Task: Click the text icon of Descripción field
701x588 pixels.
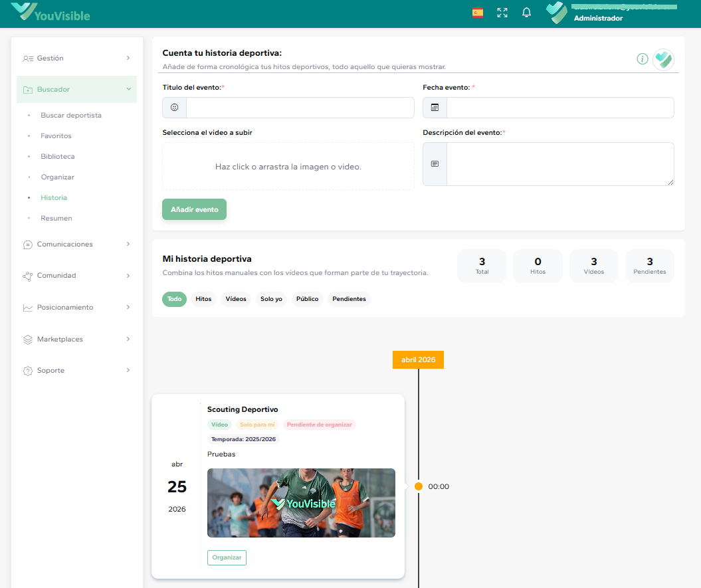Action: pos(435,164)
